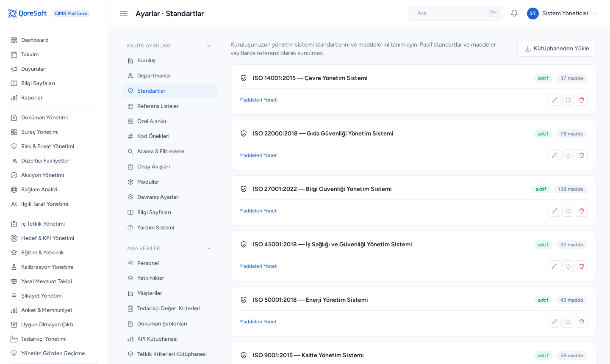Open Hedef & KPI Yönetimi module
The width and height of the screenshot is (610, 364).
coord(54,238)
